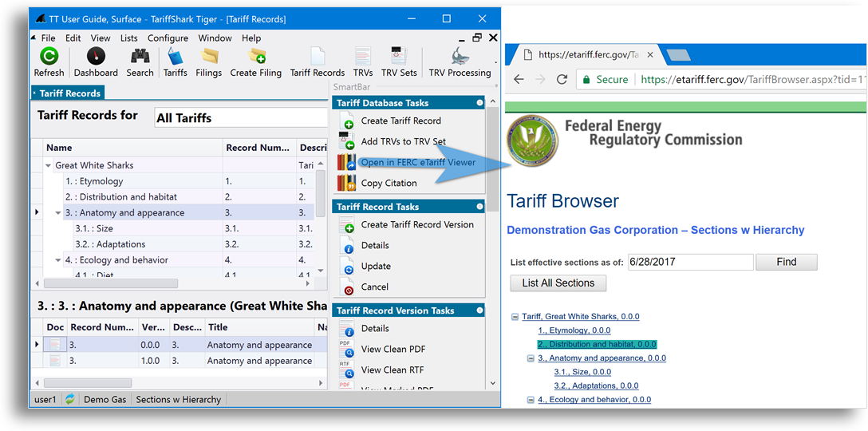Click the Find button

(787, 262)
